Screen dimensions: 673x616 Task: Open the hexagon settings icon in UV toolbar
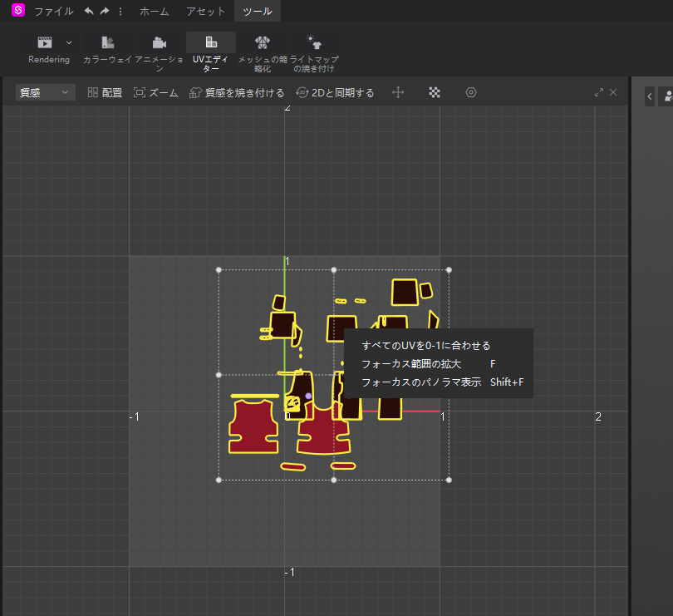click(x=471, y=92)
